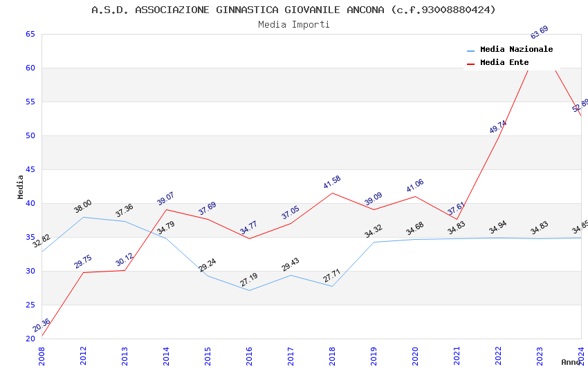Click data label 39.07
Screen dimensions: 588x380
point(166,198)
